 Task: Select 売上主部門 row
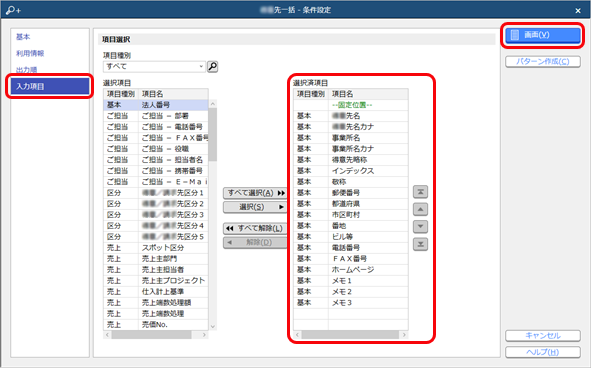point(156,259)
